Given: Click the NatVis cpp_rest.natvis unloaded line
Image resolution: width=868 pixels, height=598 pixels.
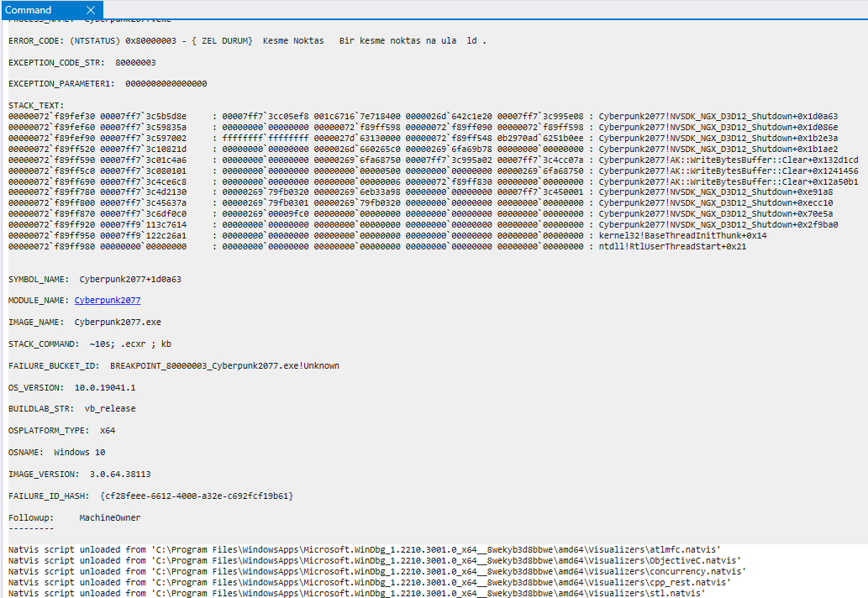Looking at the screenshot, I should click(x=370, y=583).
